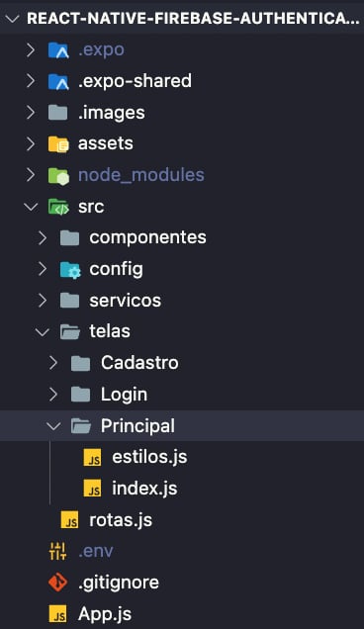Open the .gitignore file

click(x=119, y=583)
